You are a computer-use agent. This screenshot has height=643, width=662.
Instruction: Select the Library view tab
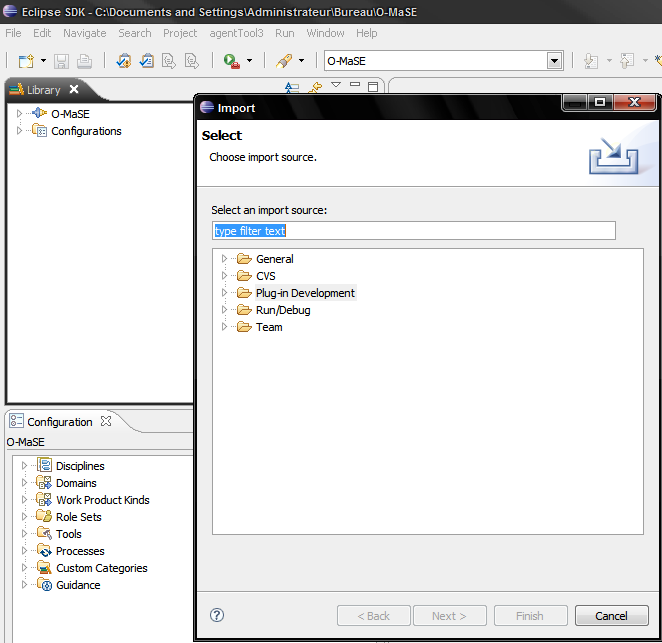43,90
